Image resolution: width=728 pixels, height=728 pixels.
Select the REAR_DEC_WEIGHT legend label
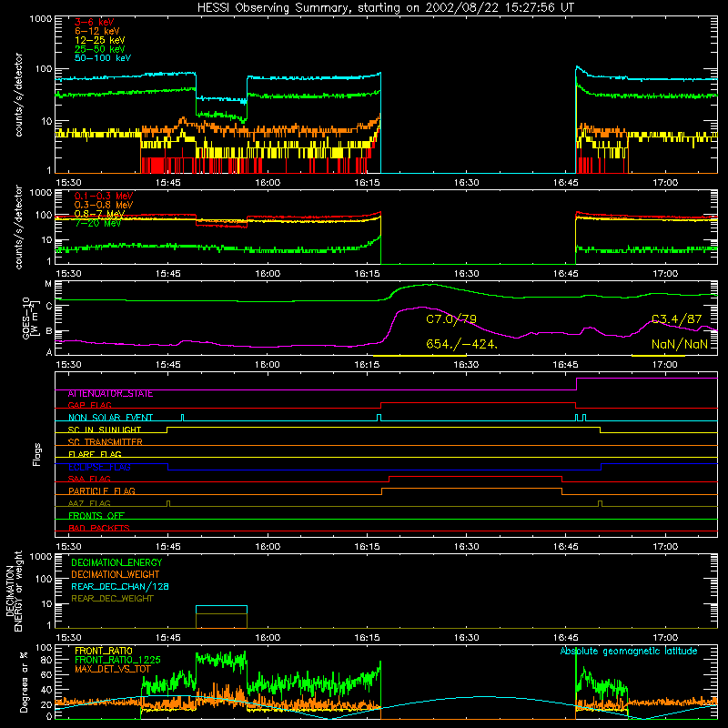pyautogui.click(x=112, y=599)
